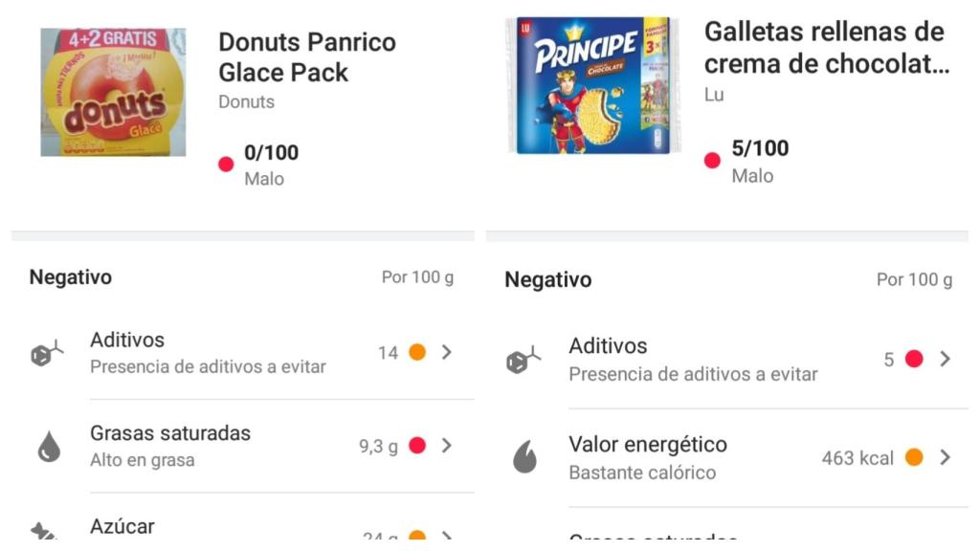Open the Galletas rellenas de crema title

coord(825,48)
